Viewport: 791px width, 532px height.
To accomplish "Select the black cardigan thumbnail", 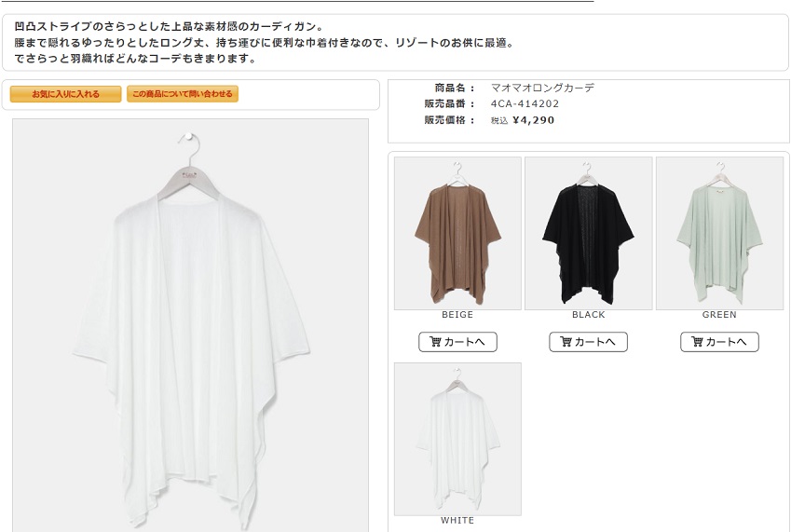I will coord(588,234).
